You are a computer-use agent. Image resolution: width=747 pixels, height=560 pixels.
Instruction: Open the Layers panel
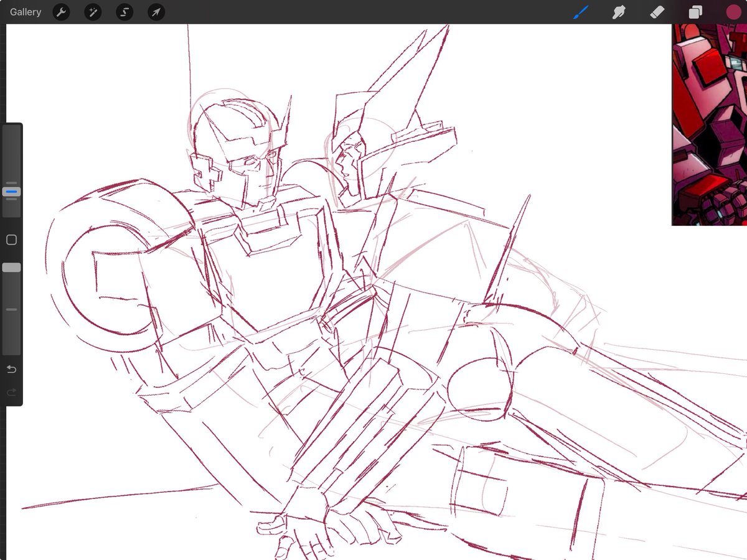tap(695, 12)
